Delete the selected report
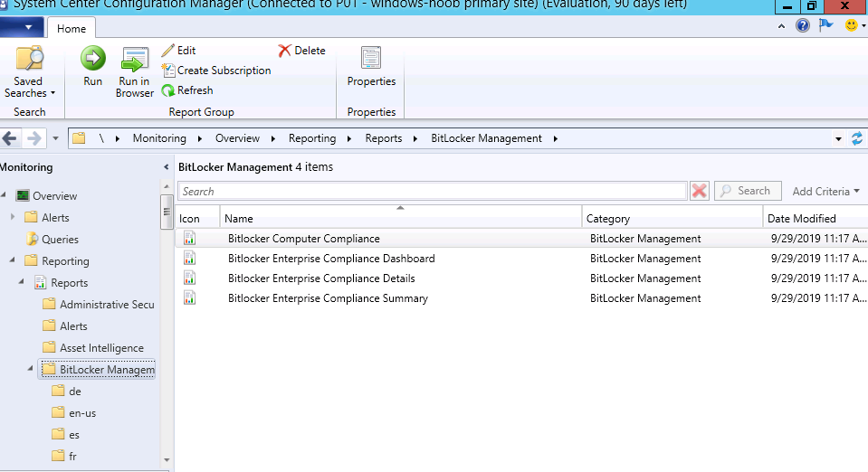The width and height of the screenshot is (868, 472). pyautogui.click(x=301, y=51)
